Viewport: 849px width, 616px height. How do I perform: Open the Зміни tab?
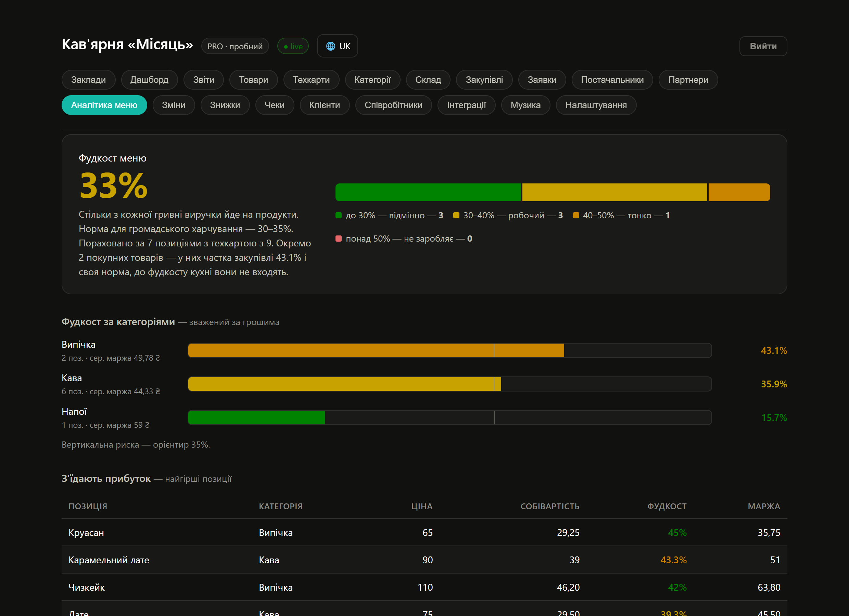[x=174, y=105]
